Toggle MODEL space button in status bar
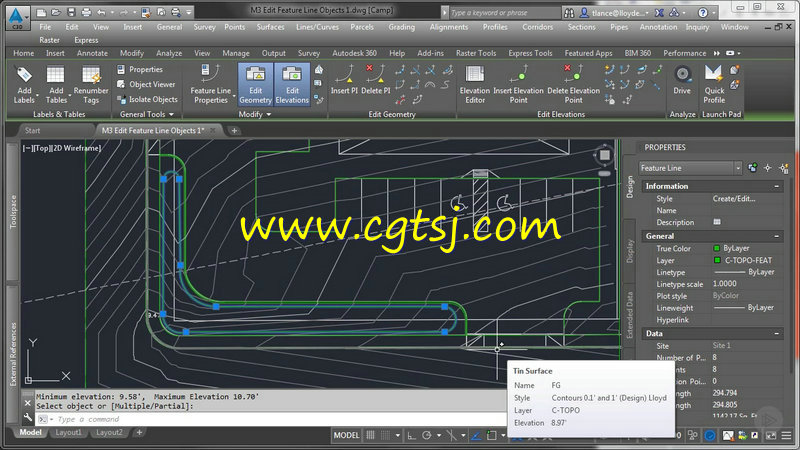 point(346,435)
